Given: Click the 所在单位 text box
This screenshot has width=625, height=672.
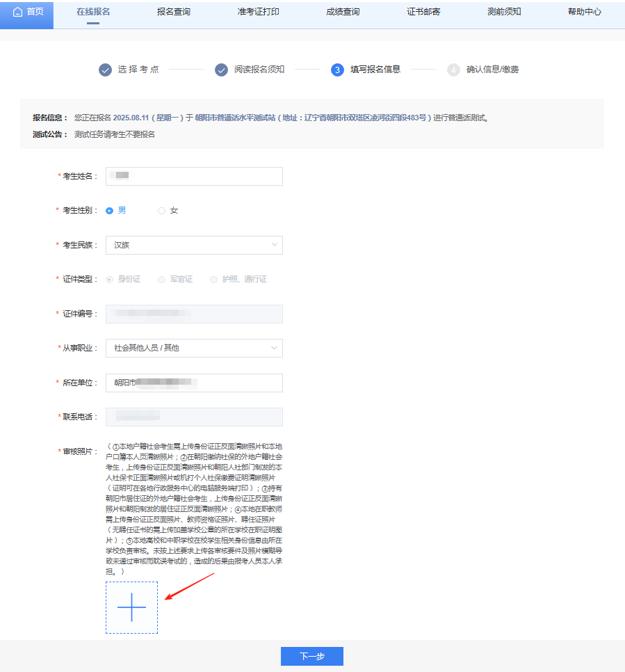Looking at the screenshot, I should (x=194, y=383).
